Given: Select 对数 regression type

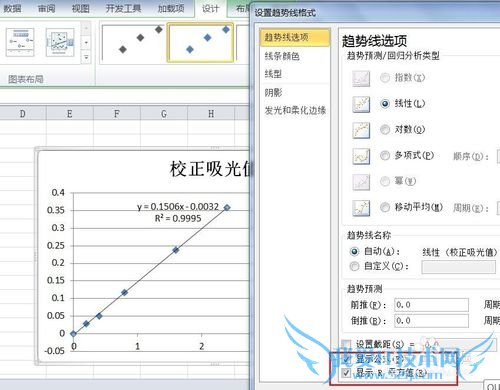Looking at the screenshot, I should [385, 129].
